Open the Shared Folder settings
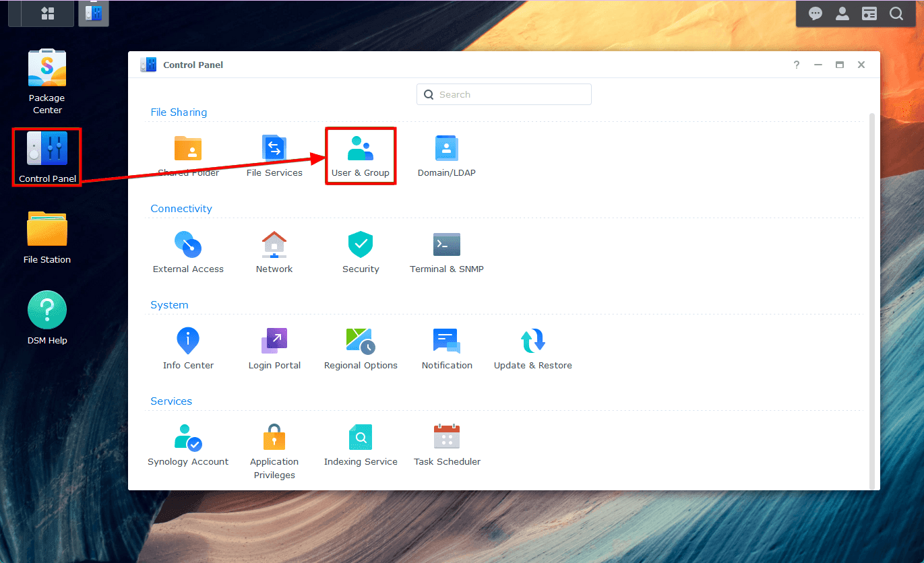The width and height of the screenshot is (924, 563). (188, 156)
